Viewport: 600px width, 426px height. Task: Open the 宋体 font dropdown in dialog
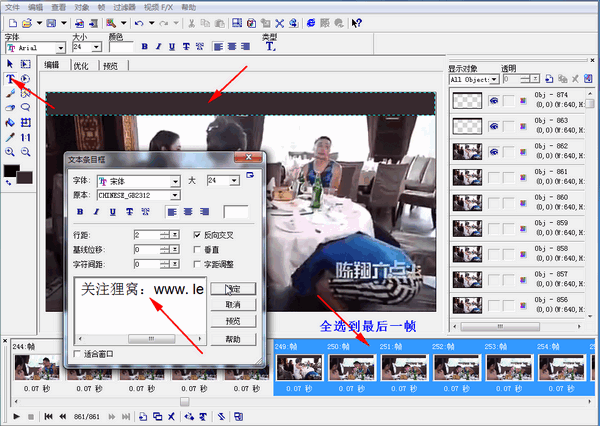pyautogui.click(x=175, y=181)
